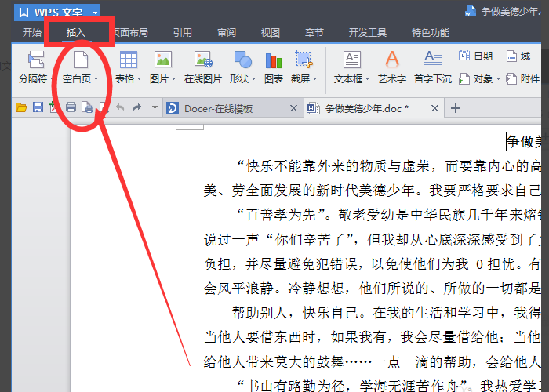
Task: Click the 首字下沉 drop cap icon
Action: click(x=433, y=60)
